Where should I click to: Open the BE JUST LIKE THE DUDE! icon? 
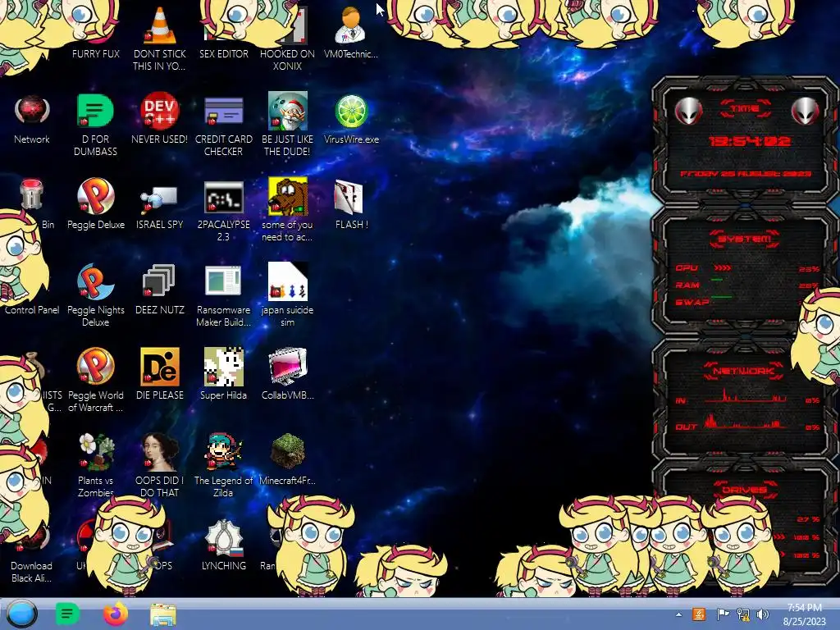[x=288, y=111]
